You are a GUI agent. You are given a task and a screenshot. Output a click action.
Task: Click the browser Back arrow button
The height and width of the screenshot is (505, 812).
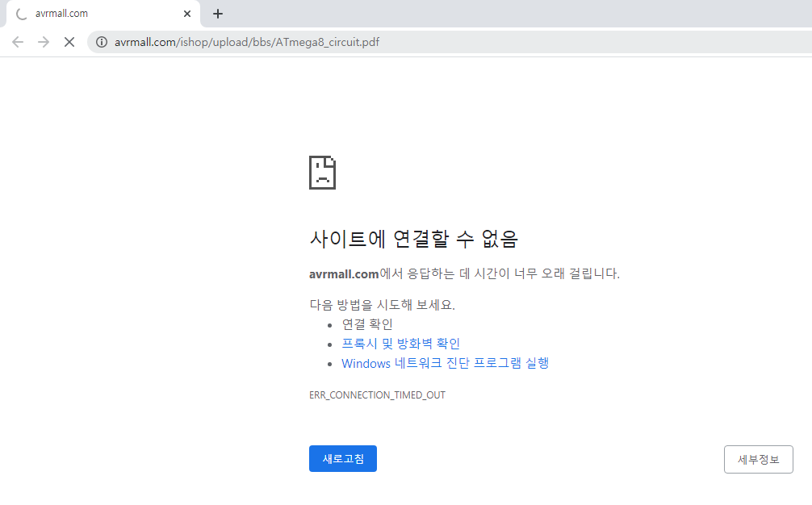click(18, 42)
